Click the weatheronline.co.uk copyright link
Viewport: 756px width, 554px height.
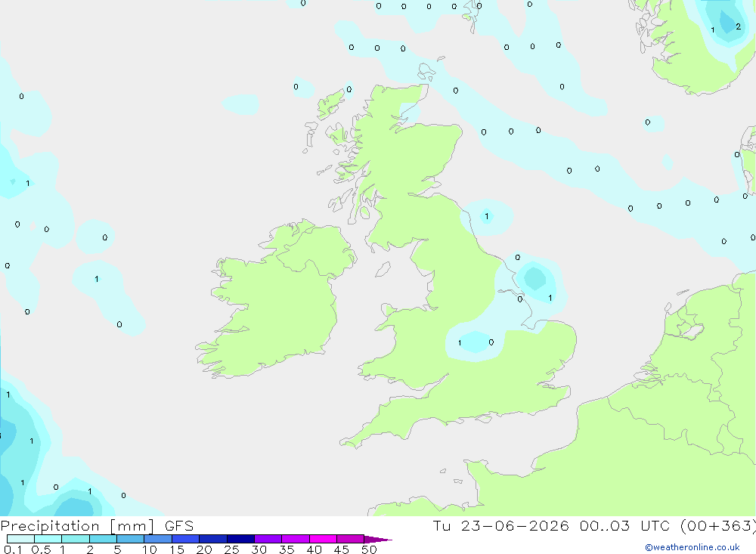point(692,547)
